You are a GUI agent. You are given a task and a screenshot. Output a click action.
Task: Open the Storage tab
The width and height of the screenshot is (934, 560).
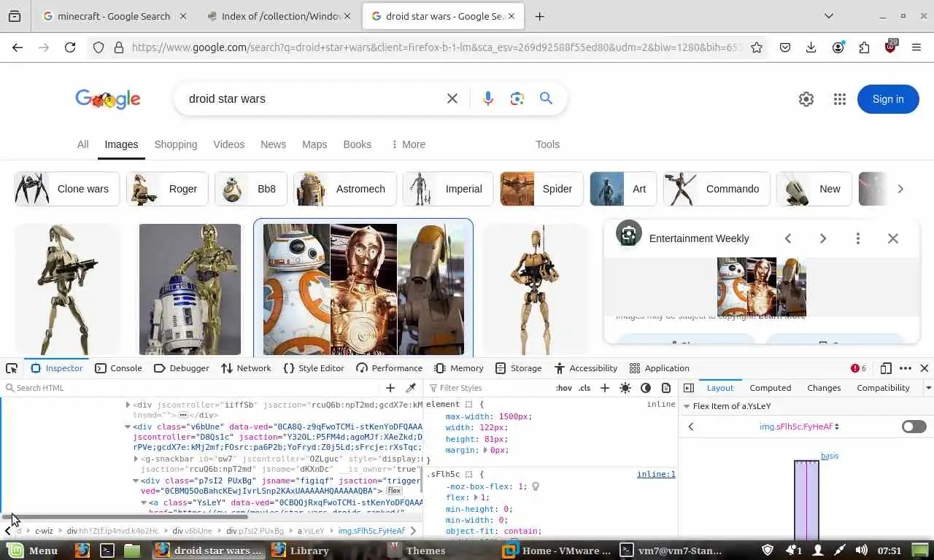tap(518, 368)
